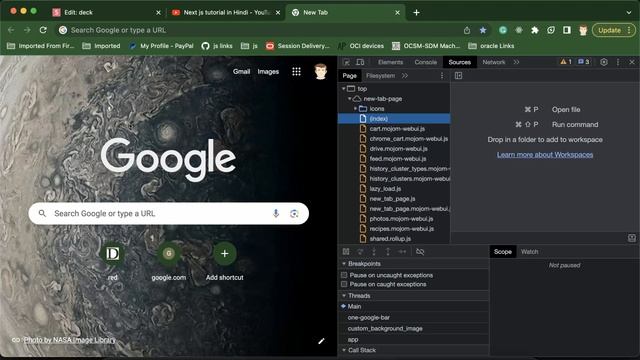Click the pause script execution button
This screenshot has height=360, width=640.
pyautogui.click(x=346, y=251)
